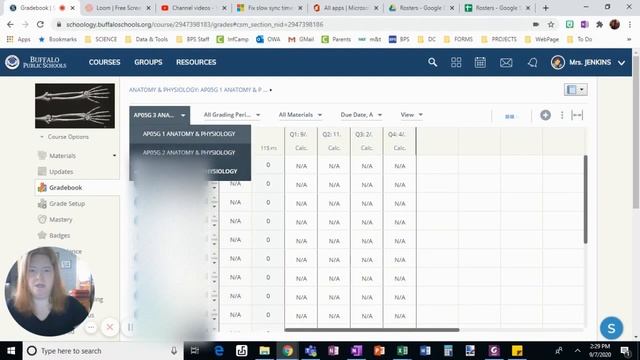Screen dimensions: 640x360
Task: Open the messages envelope icon
Action: (x=506, y=62)
